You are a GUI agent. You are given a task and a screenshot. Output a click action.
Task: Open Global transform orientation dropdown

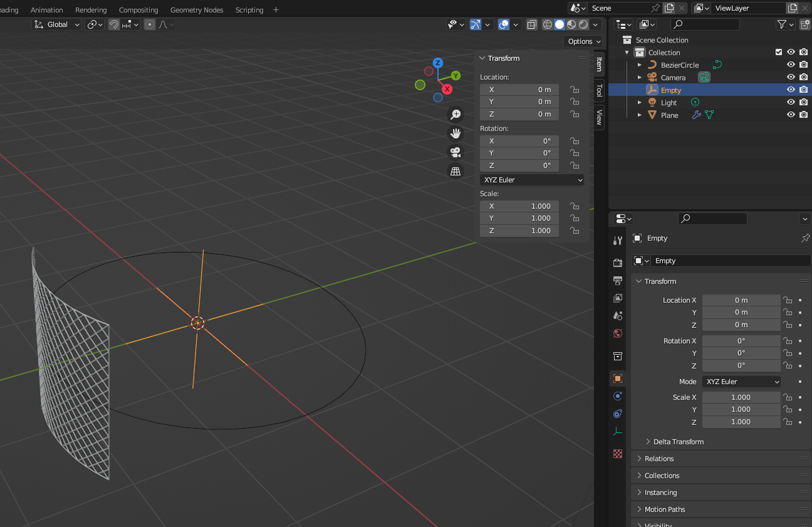tap(57, 24)
